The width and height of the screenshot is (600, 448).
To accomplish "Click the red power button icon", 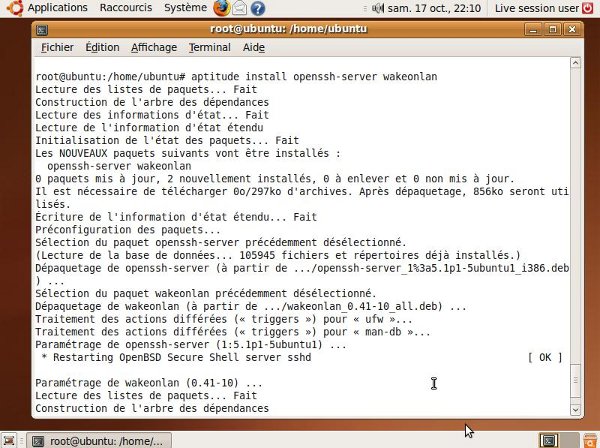I will click(589, 8).
